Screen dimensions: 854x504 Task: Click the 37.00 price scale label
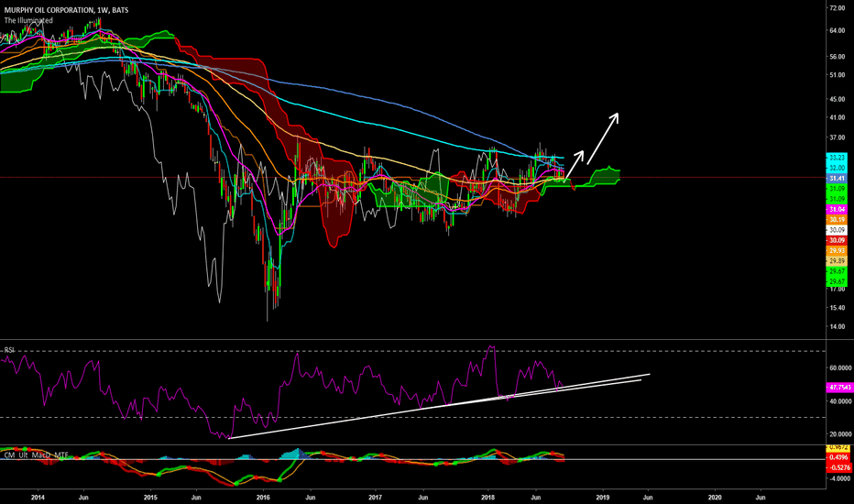837,137
